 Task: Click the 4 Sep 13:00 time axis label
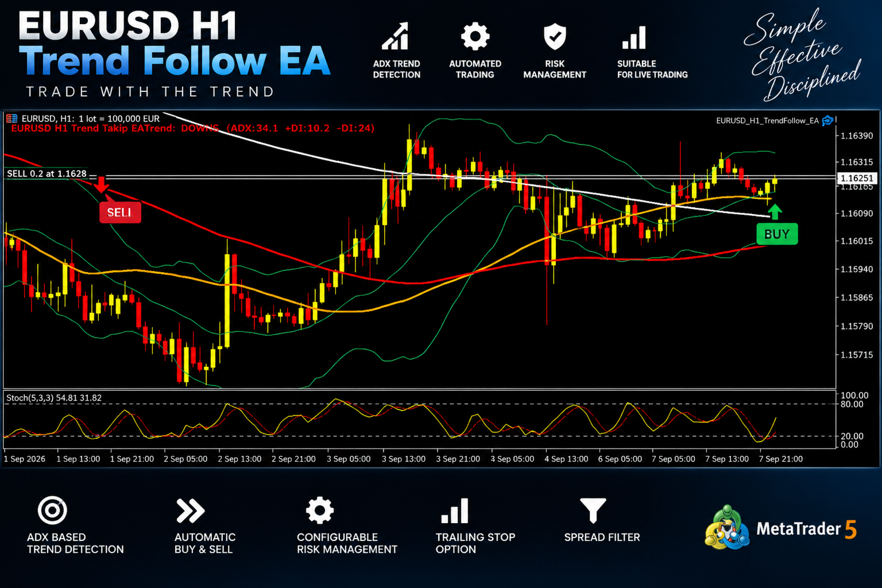coord(566,459)
